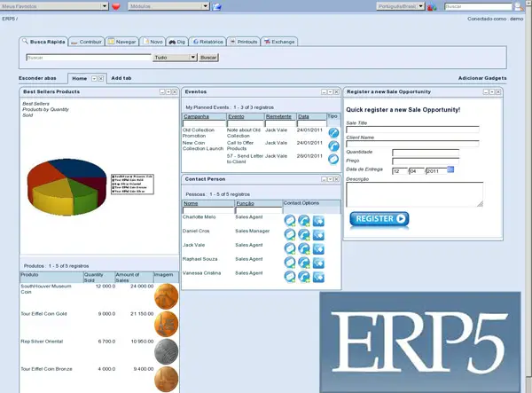
Task: Click the Evento column filter field
Action: (246, 123)
